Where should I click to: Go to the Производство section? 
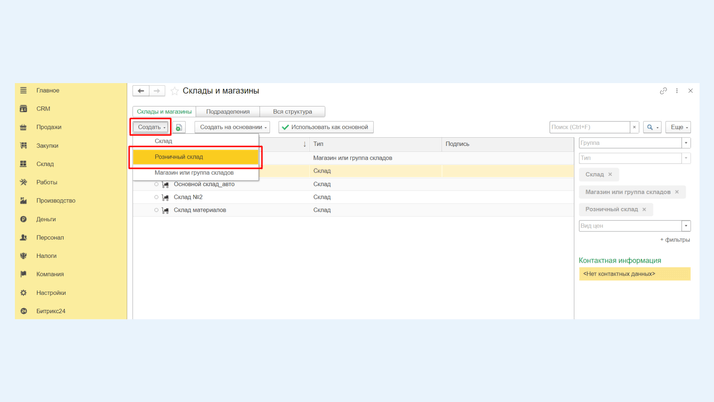[55, 201]
